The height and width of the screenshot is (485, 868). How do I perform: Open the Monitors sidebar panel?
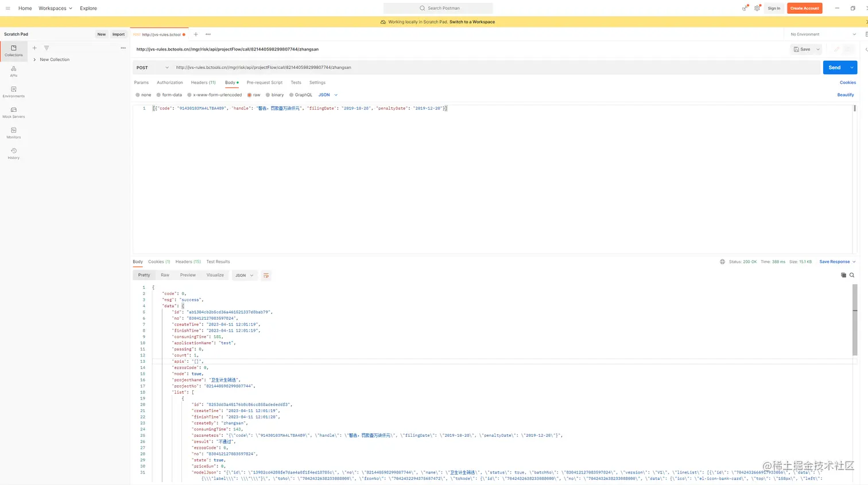[x=14, y=133]
